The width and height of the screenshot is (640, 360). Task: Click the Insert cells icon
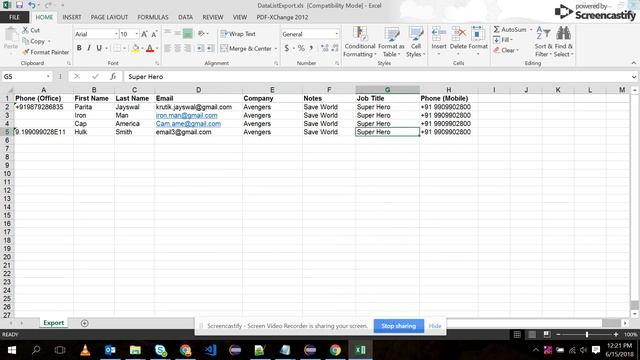click(x=439, y=34)
